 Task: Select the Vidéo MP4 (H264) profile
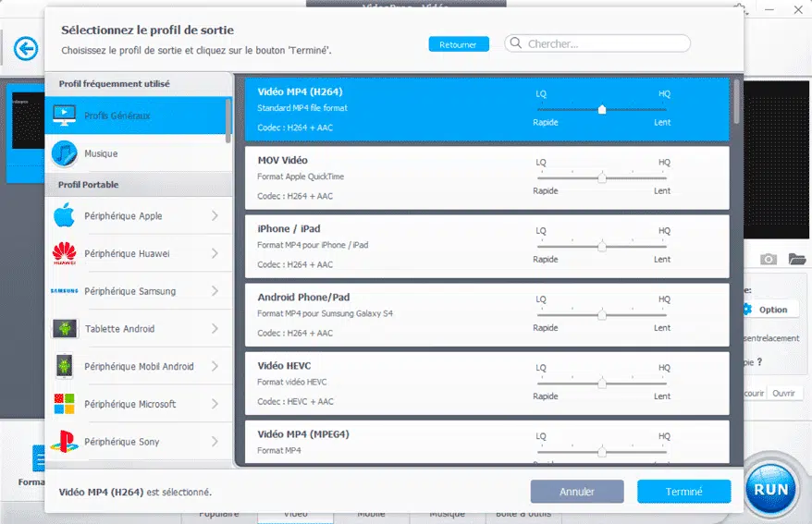pos(486,109)
